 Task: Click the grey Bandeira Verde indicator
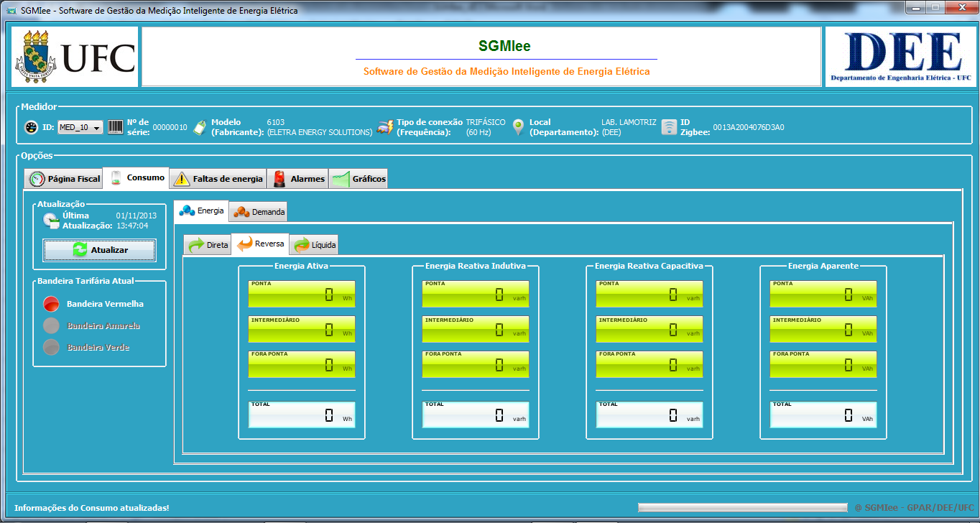pyautogui.click(x=51, y=347)
